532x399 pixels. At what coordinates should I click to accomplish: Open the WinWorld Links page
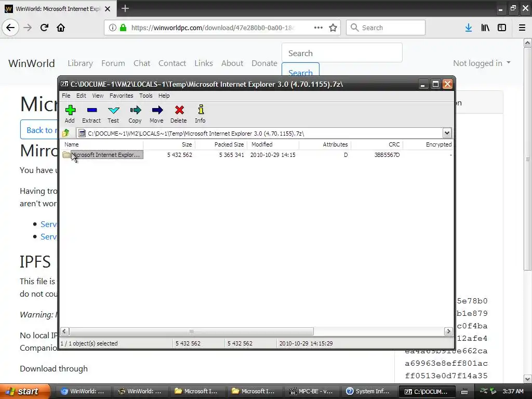[204, 63]
